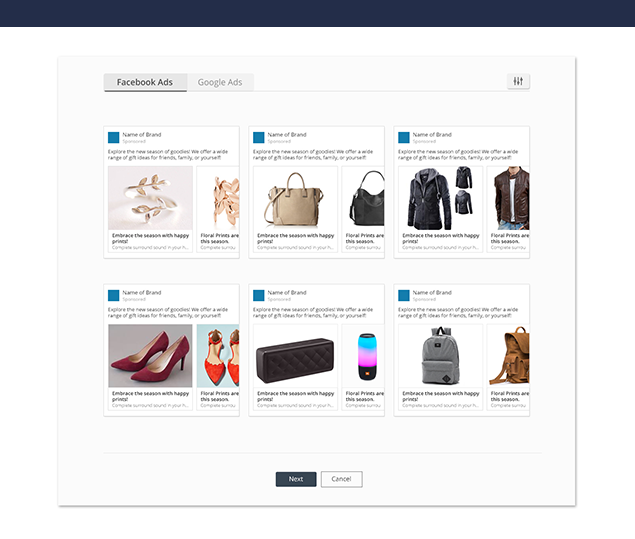Image resolution: width=635 pixels, height=539 pixels.
Task: Select the black hooded jacket image
Action: (x=441, y=198)
